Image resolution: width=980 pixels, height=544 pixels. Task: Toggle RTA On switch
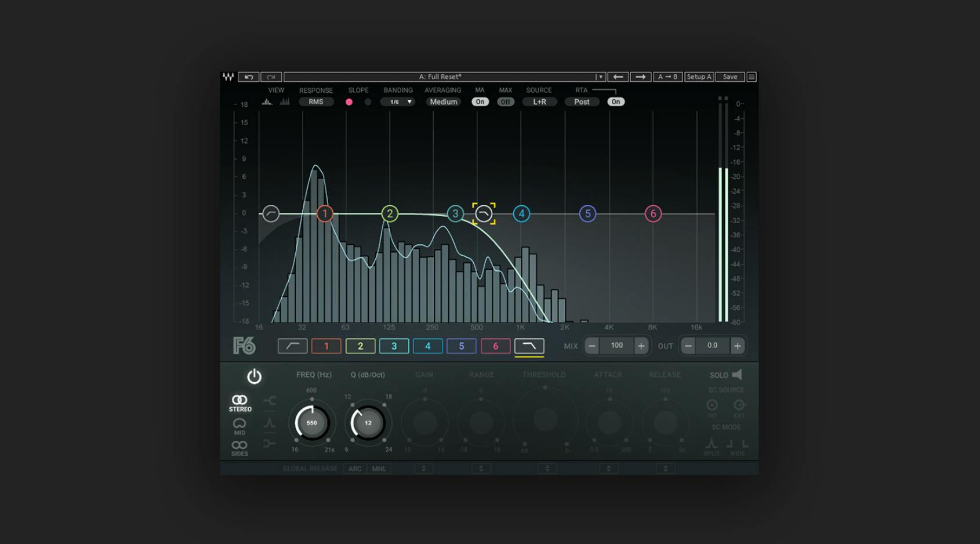pos(616,102)
